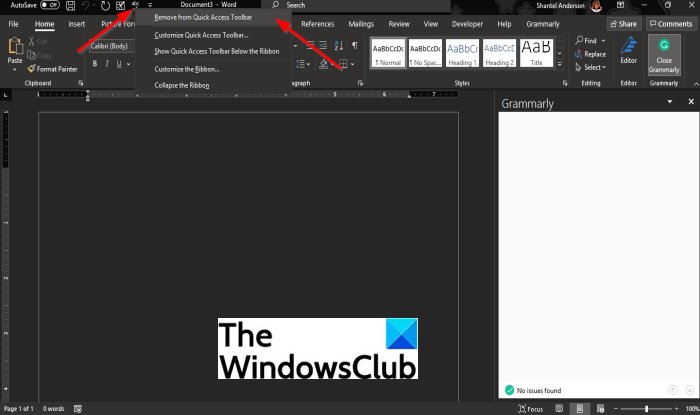Apply the Heading 1 style
Image resolution: width=700 pixels, height=415 pixels.
462,53
